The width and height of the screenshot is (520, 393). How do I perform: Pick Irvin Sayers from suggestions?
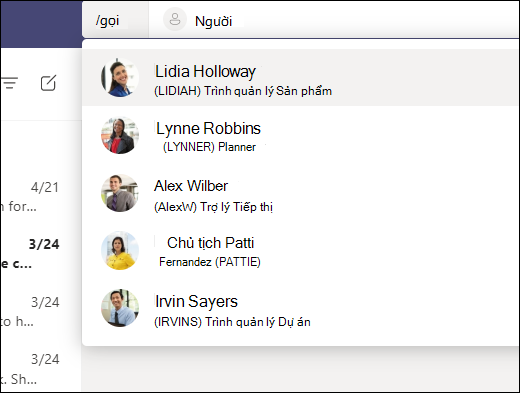(x=300, y=308)
